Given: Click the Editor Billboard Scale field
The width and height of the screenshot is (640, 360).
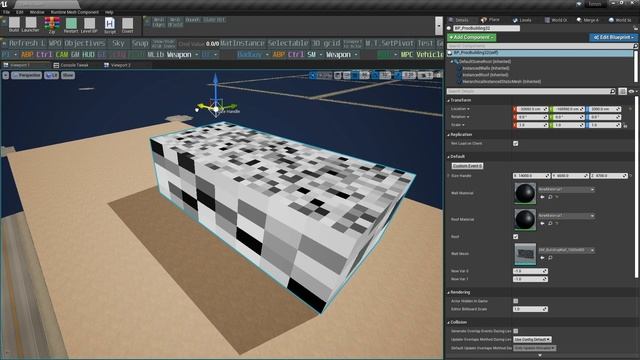Looking at the screenshot, I should [x=530, y=309].
